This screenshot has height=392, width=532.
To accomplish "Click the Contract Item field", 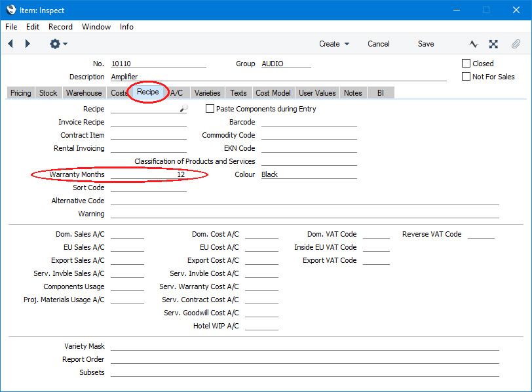I will 149,135.
